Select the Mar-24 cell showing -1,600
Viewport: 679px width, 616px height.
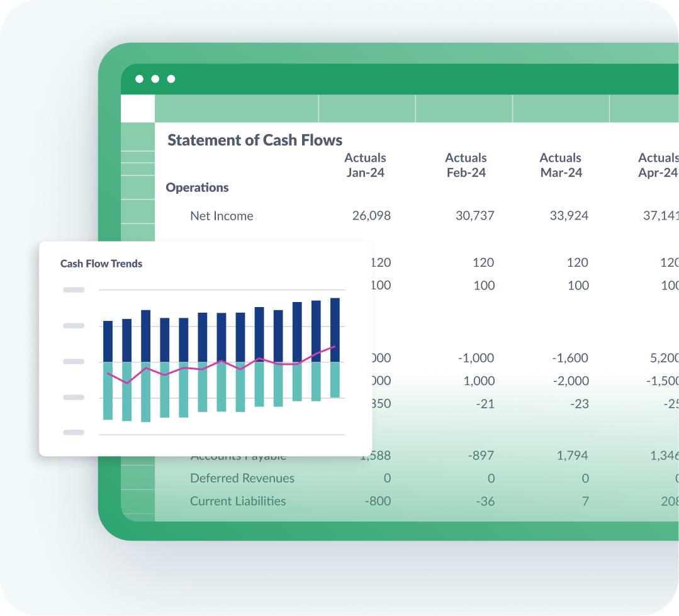(x=570, y=358)
